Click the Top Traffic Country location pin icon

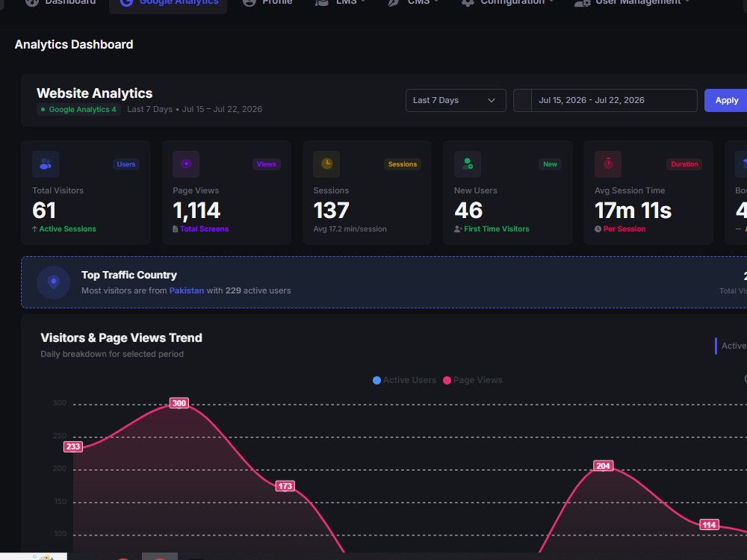(x=53, y=282)
